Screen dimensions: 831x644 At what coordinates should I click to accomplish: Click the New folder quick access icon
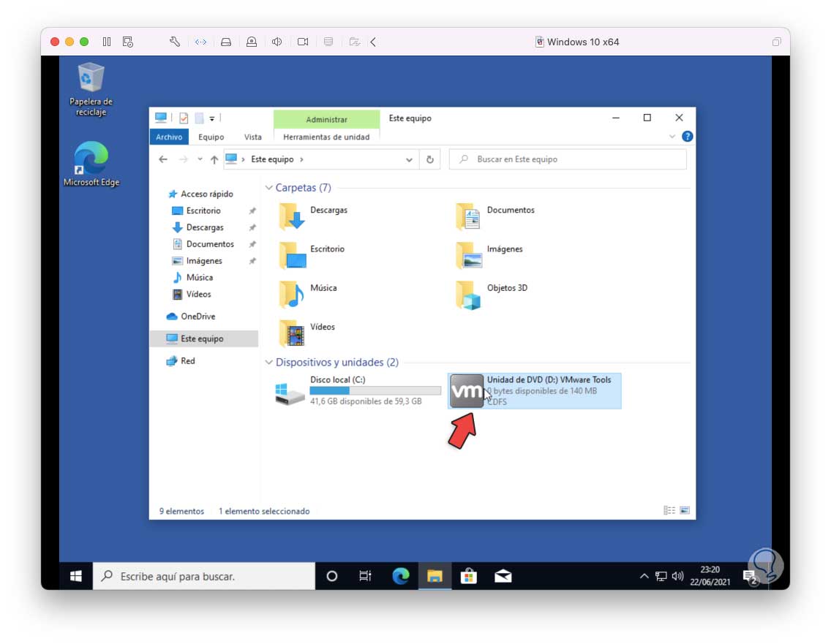(199, 118)
